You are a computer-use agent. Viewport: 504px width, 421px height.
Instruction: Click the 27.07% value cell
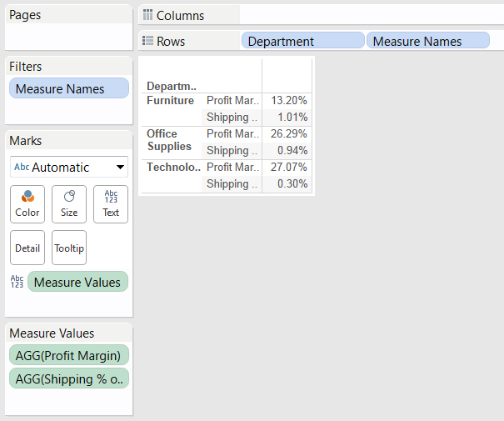click(x=288, y=167)
